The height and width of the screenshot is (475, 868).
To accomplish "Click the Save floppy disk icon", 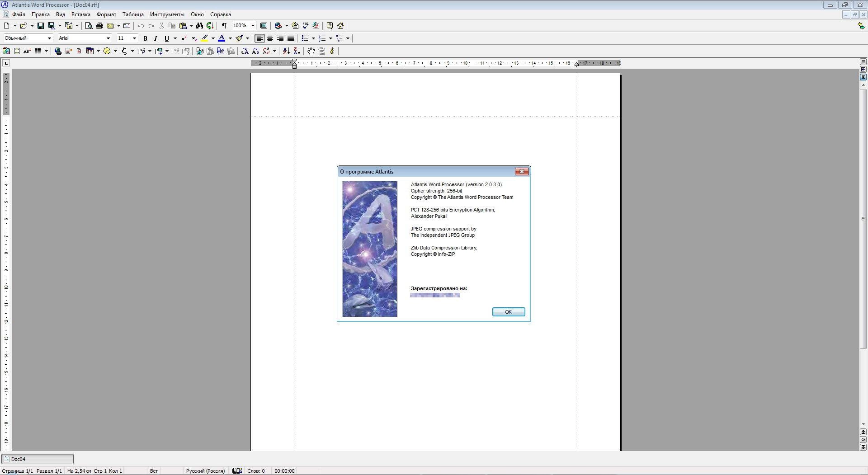I will tap(41, 26).
